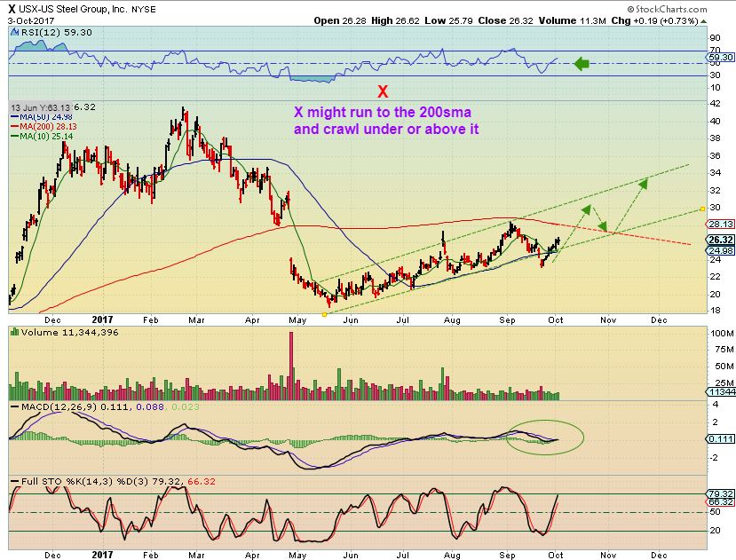Click the purple text 'and crawl under or above it'
736x560 pixels.
click(x=386, y=129)
